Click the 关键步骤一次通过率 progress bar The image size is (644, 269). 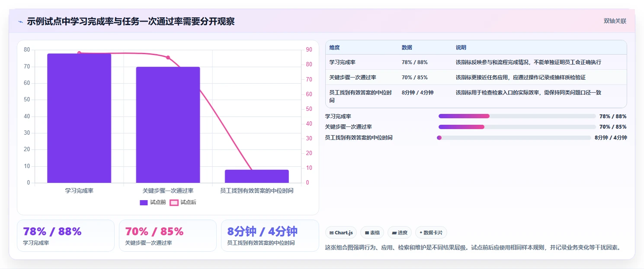pyautogui.click(x=517, y=127)
